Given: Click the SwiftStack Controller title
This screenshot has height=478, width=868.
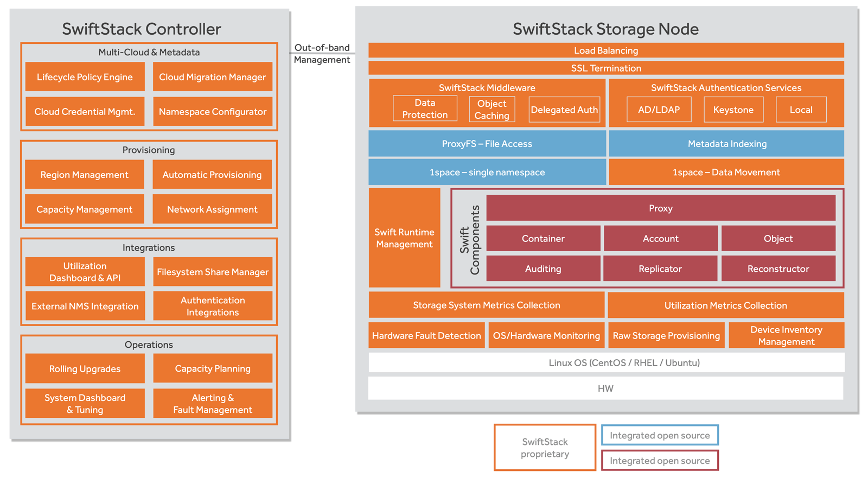Looking at the screenshot, I should pyautogui.click(x=142, y=29).
